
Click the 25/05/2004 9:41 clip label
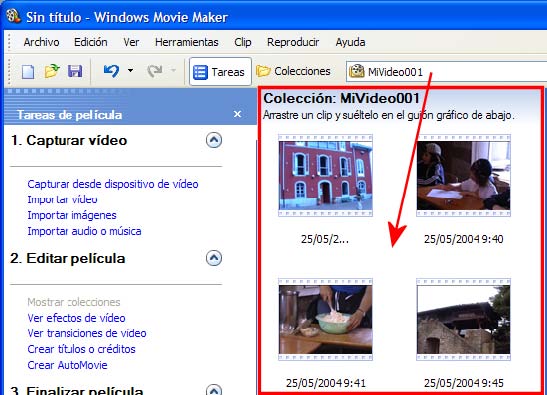click(326, 383)
